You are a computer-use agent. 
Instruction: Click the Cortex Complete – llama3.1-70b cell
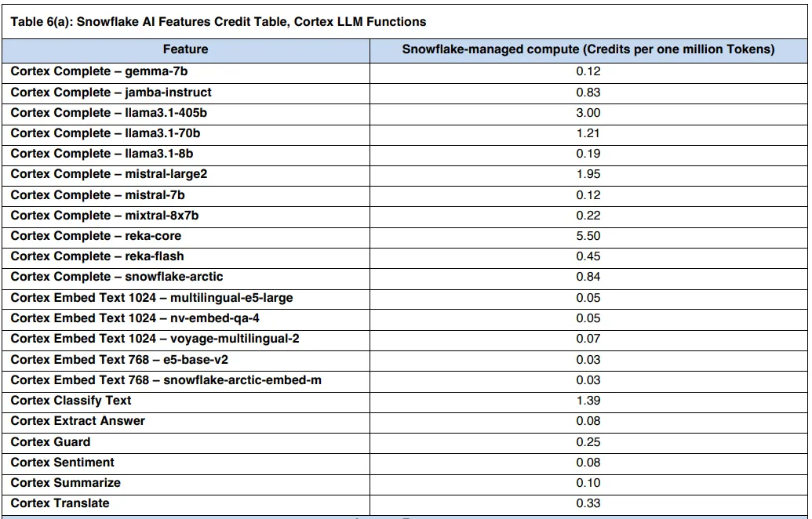click(x=105, y=133)
